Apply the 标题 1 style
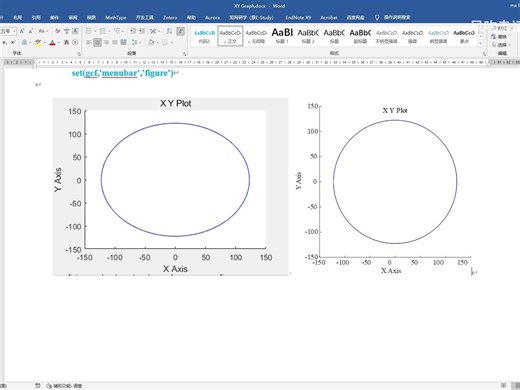The width and height of the screenshot is (520, 390). click(282, 36)
